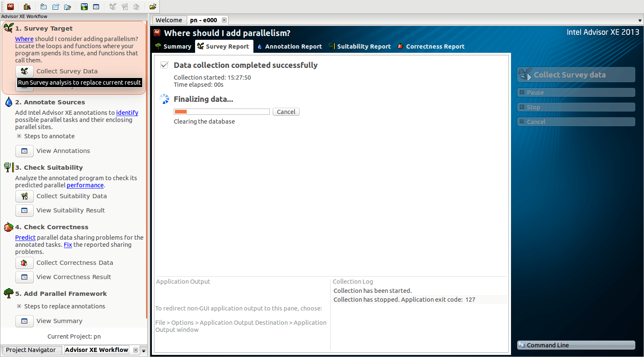Click the grayed suitability start toolbar icon
The height and width of the screenshot is (357, 644).
pyautogui.click(x=125, y=6)
